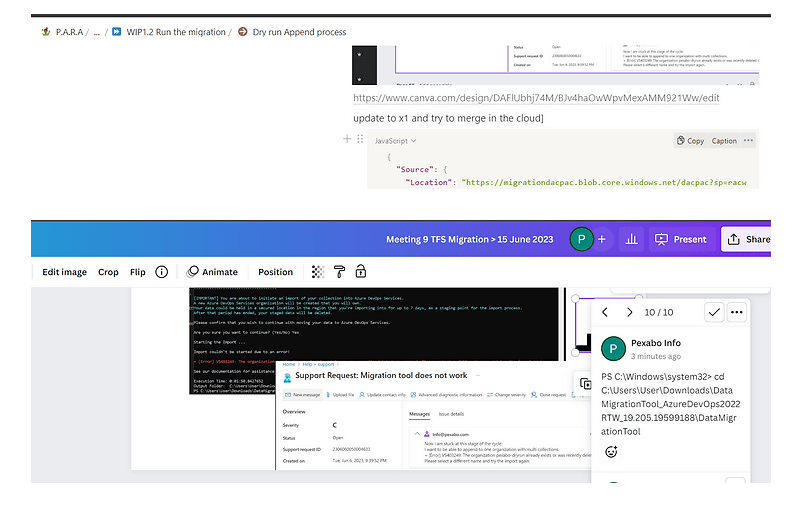Copy the code block contents
The height and width of the screenshot is (527, 796).
(x=690, y=141)
